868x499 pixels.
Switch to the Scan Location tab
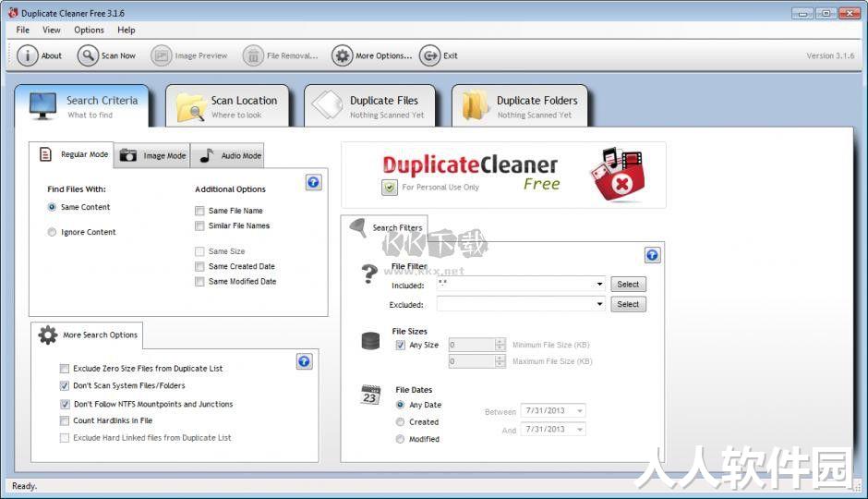point(227,106)
